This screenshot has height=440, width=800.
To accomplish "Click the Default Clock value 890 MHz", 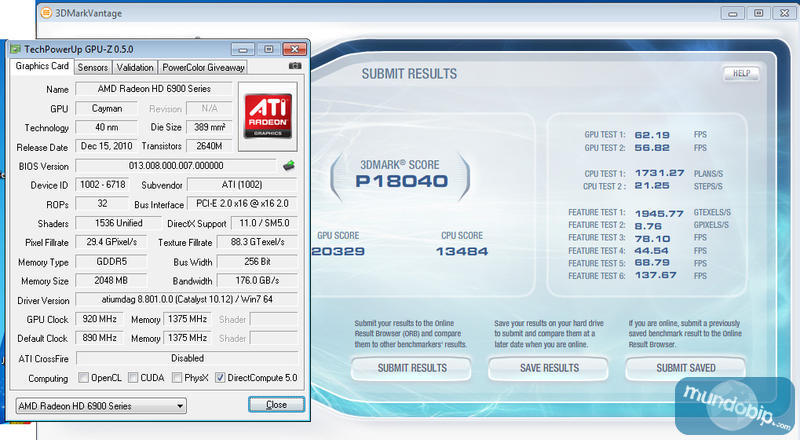I will click(99, 338).
